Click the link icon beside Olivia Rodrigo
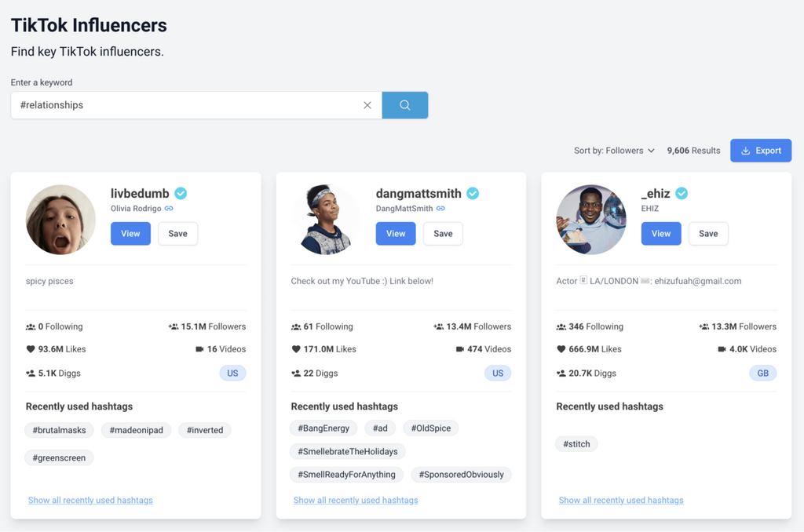The height and width of the screenshot is (532, 804). point(169,209)
